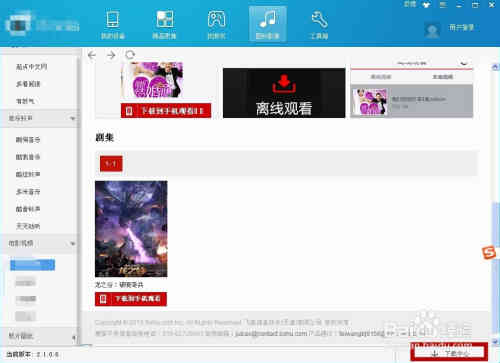The height and width of the screenshot is (363, 500).
Task: Click the 龙之谷 movie title text
Action: 119,285
